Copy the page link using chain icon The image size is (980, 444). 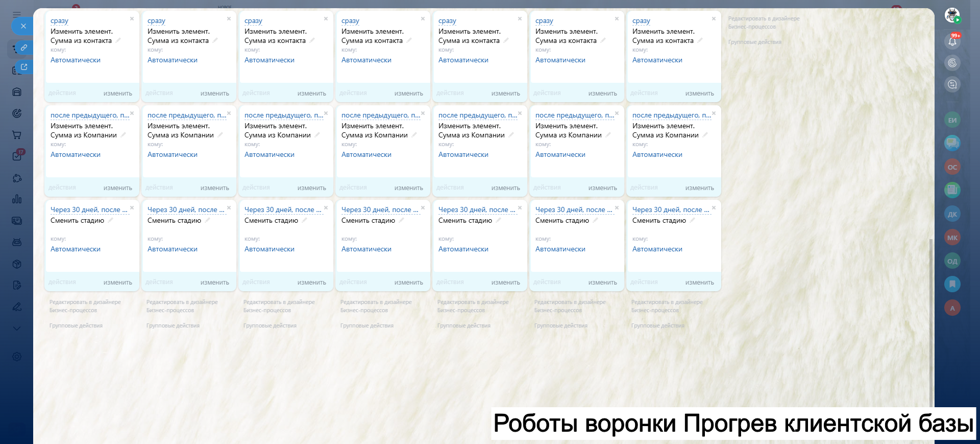click(x=23, y=48)
